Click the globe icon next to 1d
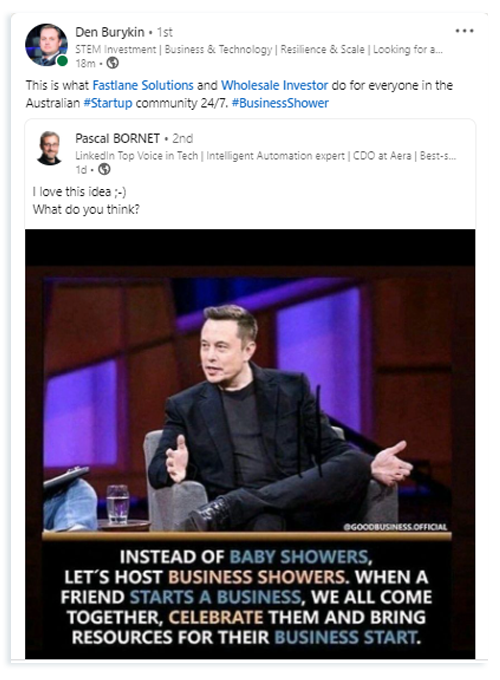500x680 pixels. click(x=104, y=170)
